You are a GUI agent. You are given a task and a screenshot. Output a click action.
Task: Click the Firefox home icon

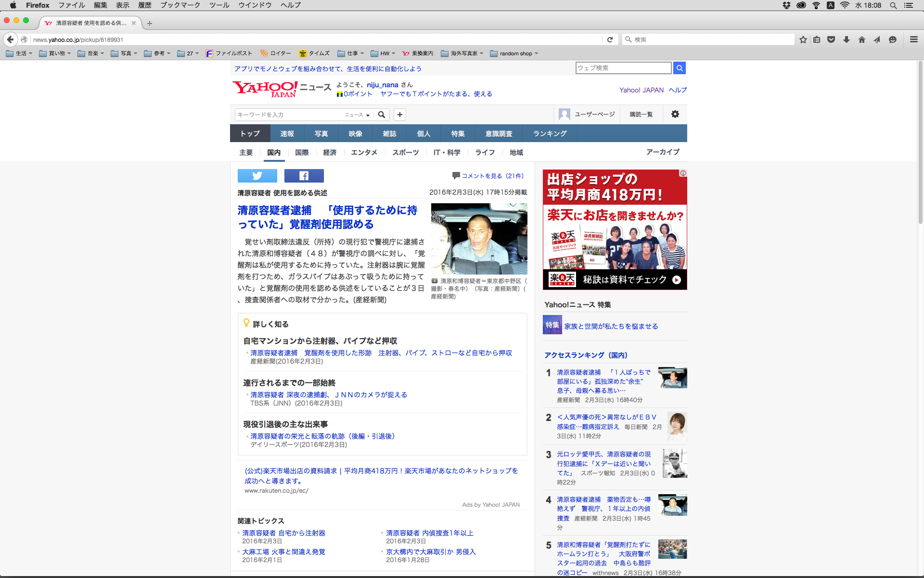click(x=861, y=39)
